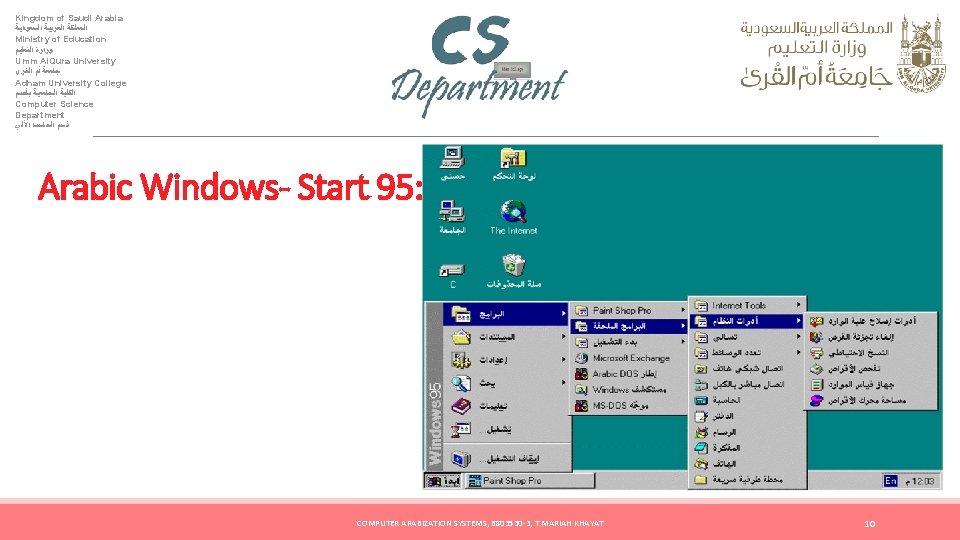960x540 pixels.
Task: Open the Multimedia (تعدد الوسائط) folder entry
Action: tap(748, 353)
